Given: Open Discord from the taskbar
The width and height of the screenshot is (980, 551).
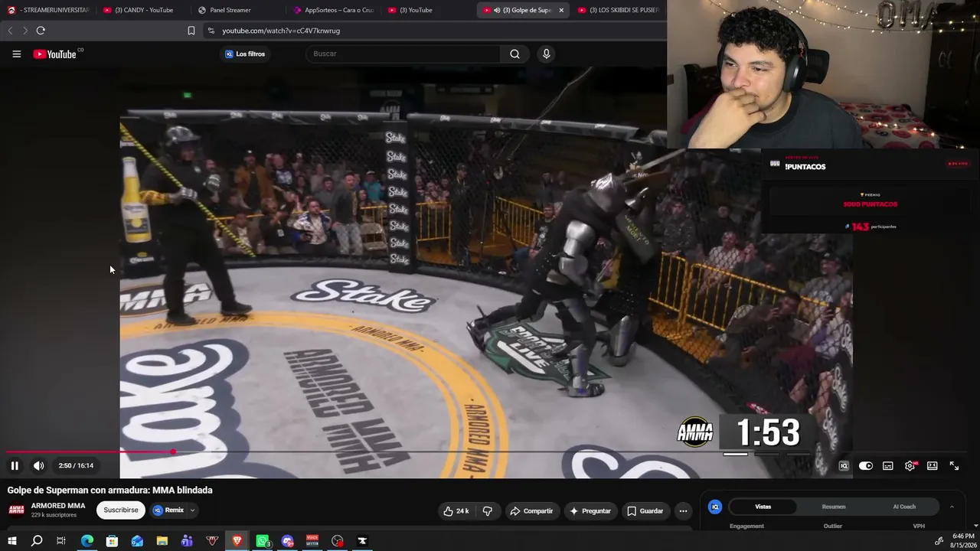Looking at the screenshot, I should coord(287,541).
